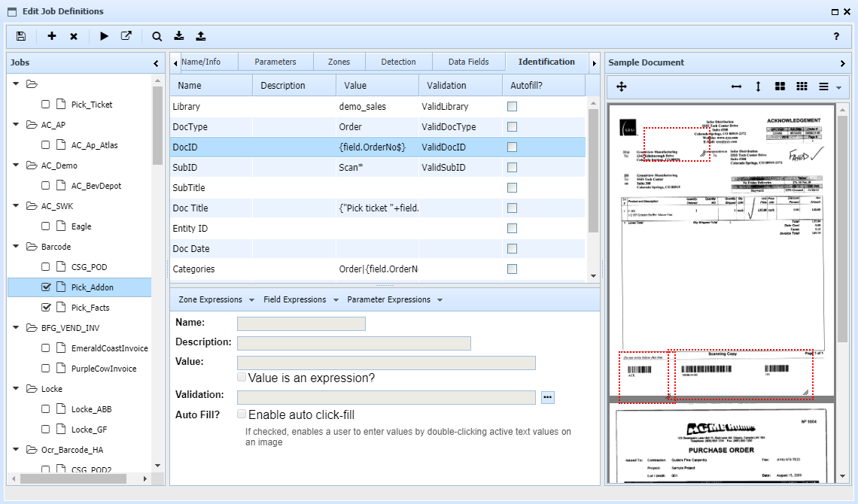
Task: Collapse the Barcode folder in tree
Action: (16, 247)
